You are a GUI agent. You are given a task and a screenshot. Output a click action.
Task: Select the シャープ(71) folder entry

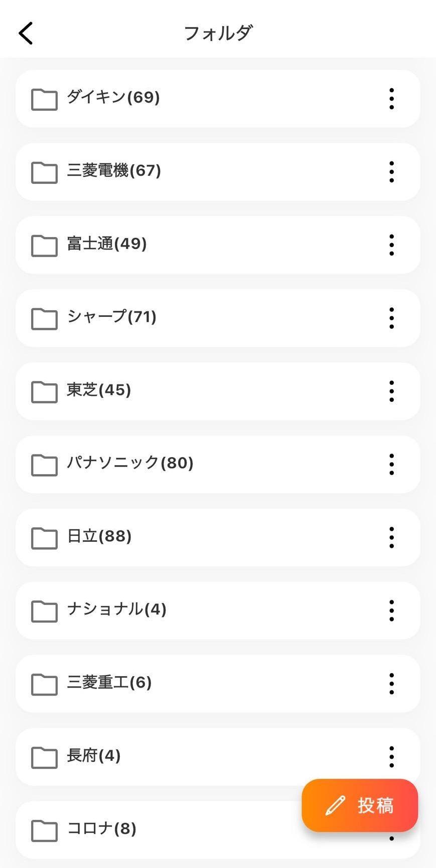point(112,317)
